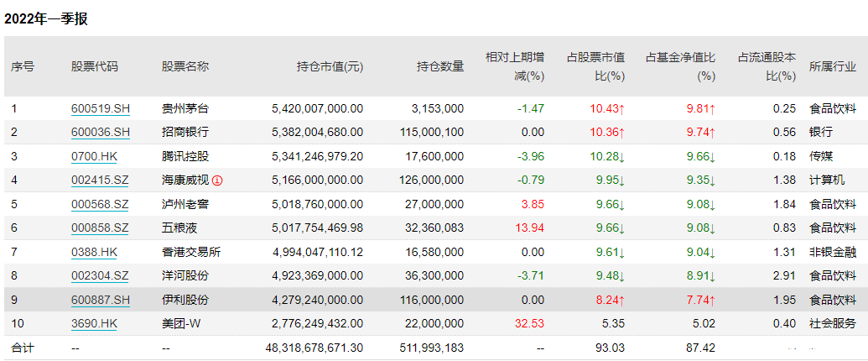Open stock code 600036.SH link

(100, 133)
